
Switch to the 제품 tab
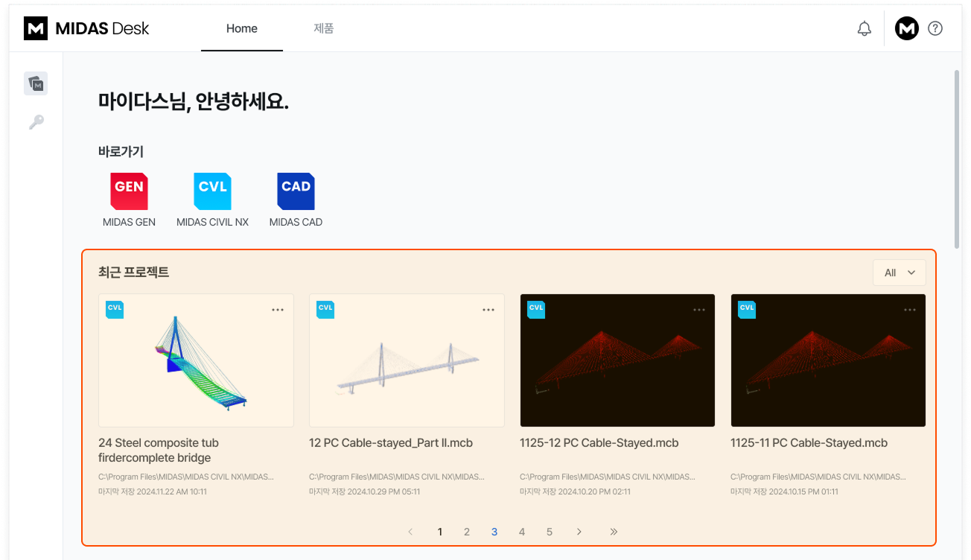coord(324,28)
